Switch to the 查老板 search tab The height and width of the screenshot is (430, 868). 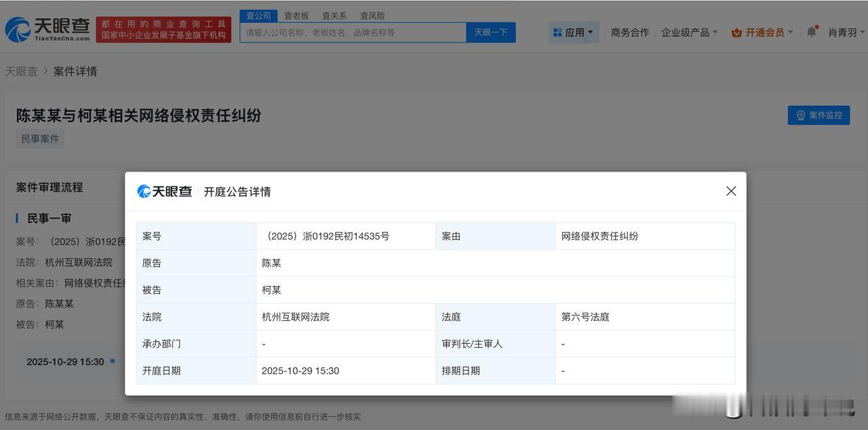coord(296,16)
